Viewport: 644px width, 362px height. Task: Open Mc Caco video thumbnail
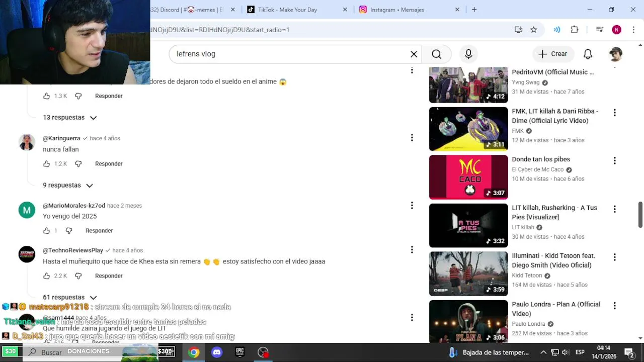pos(468,177)
